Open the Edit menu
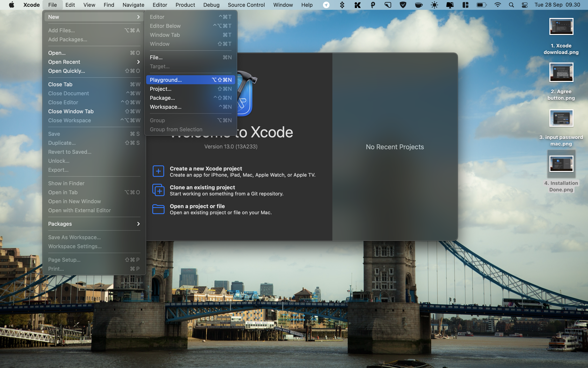The height and width of the screenshot is (368, 588). 70,5
